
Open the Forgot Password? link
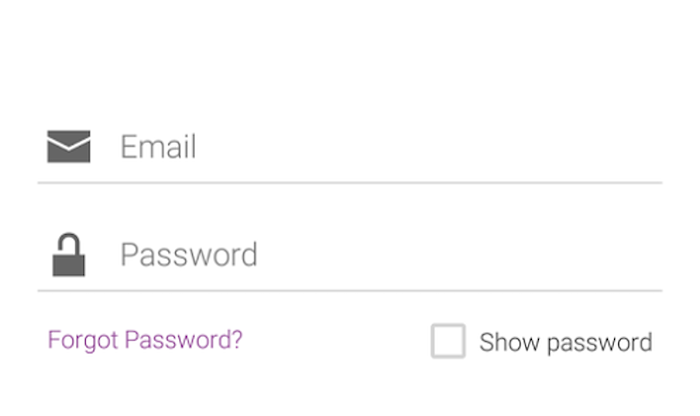[x=145, y=340]
